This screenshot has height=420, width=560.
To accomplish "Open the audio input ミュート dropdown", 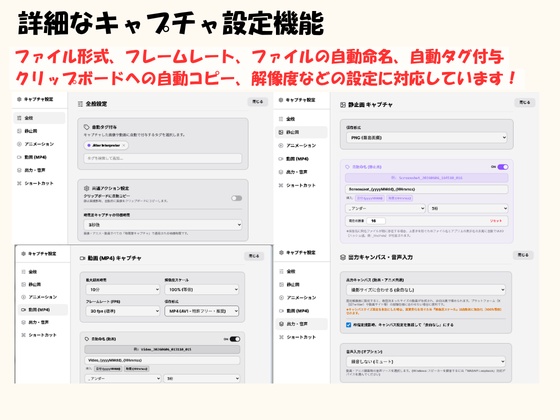I will pyautogui.click(x=426, y=361).
